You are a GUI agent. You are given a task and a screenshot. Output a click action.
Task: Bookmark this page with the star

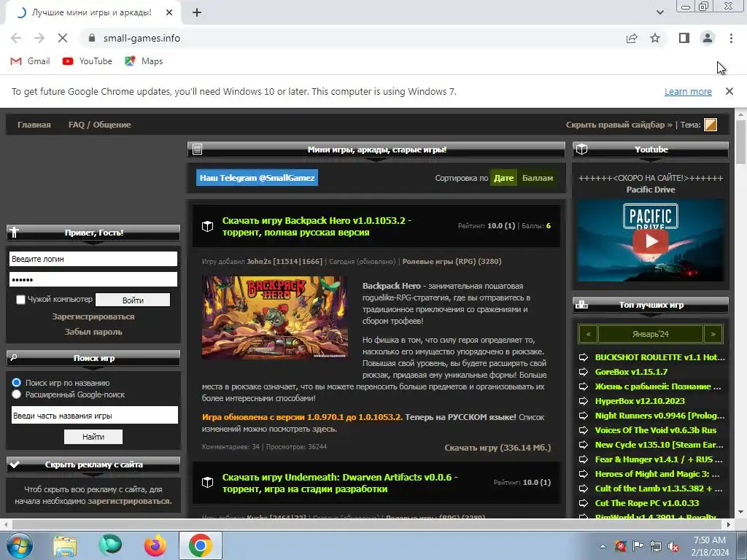click(655, 38)
